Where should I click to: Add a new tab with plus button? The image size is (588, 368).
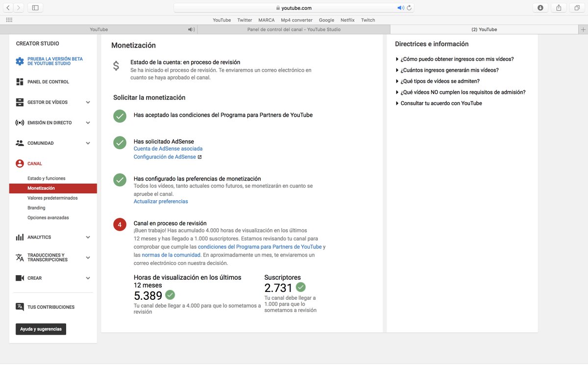(x=583, y=29)
